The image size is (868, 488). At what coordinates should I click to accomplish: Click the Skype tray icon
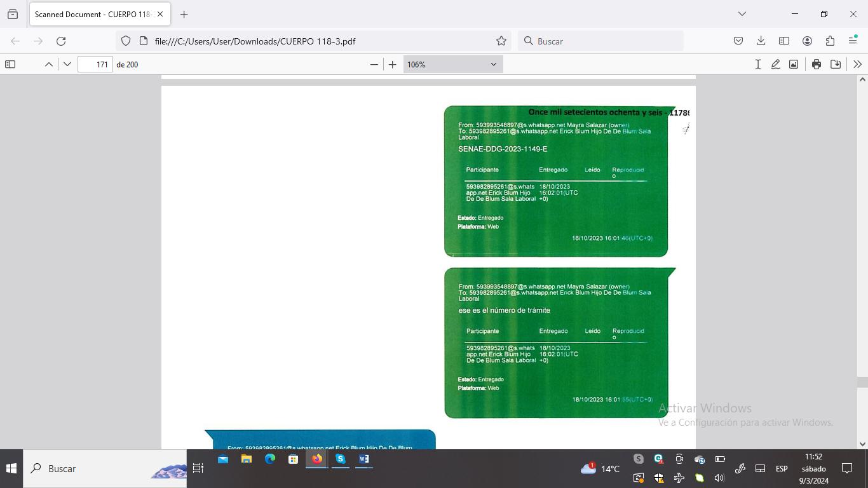(639, 459)
